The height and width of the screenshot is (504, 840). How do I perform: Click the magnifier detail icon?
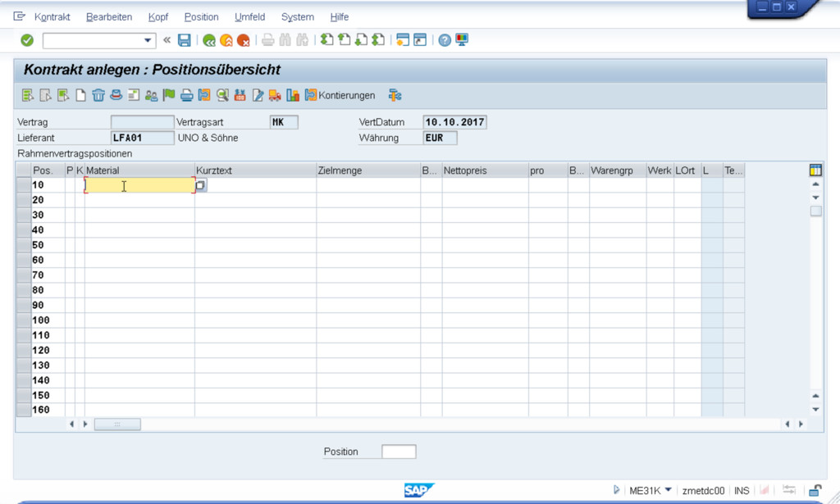[x=221, y=95]
